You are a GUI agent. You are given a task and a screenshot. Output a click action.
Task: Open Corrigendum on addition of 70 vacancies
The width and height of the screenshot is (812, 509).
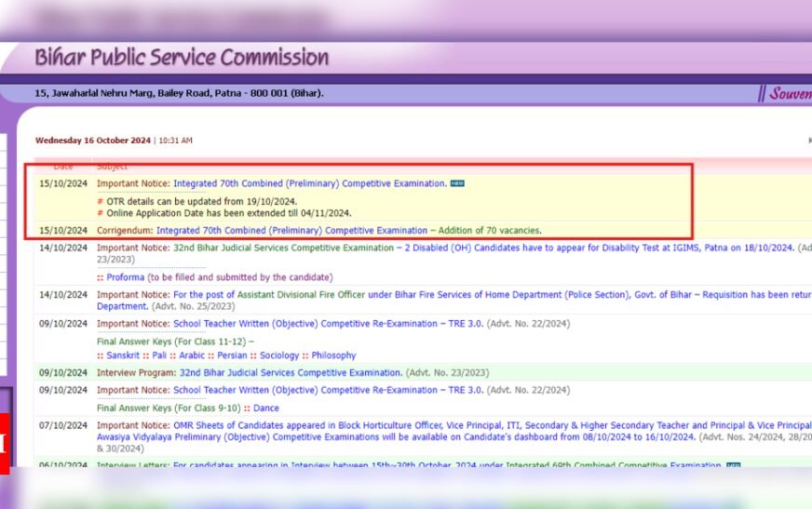348,231
